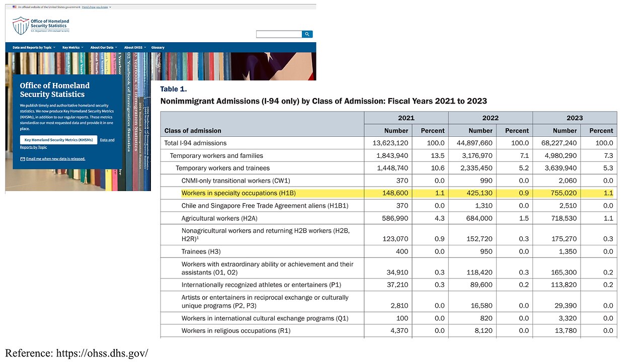
Task: Click Key Homeland Security Metrics (KHSMs) button
Action: [x=58, y=140]
